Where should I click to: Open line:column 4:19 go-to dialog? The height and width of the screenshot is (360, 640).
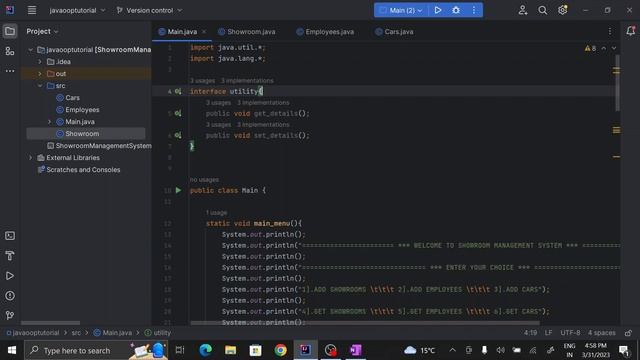[530, 333]
